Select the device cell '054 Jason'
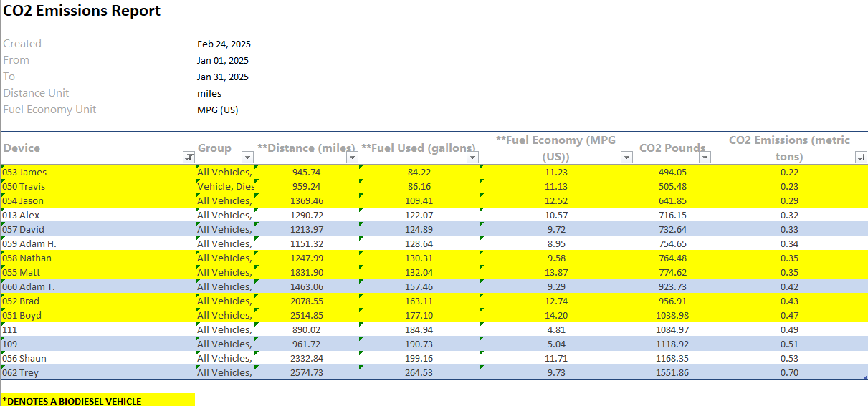Image resolution: width=868 pixels, height=406 pixels. click(98, 200)
